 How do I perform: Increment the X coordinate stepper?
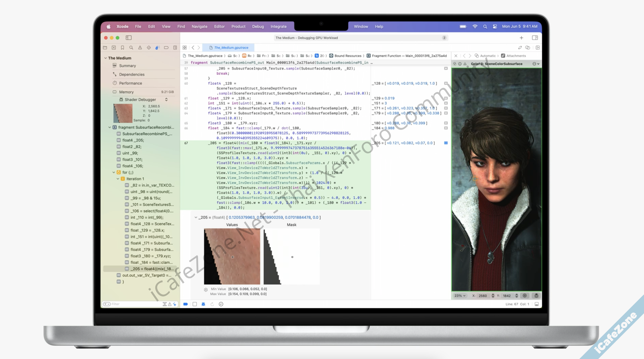point(493,295)
